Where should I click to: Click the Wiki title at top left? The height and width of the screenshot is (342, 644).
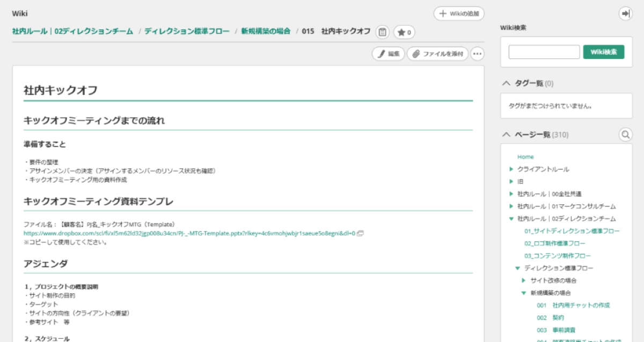coord(20,13)
